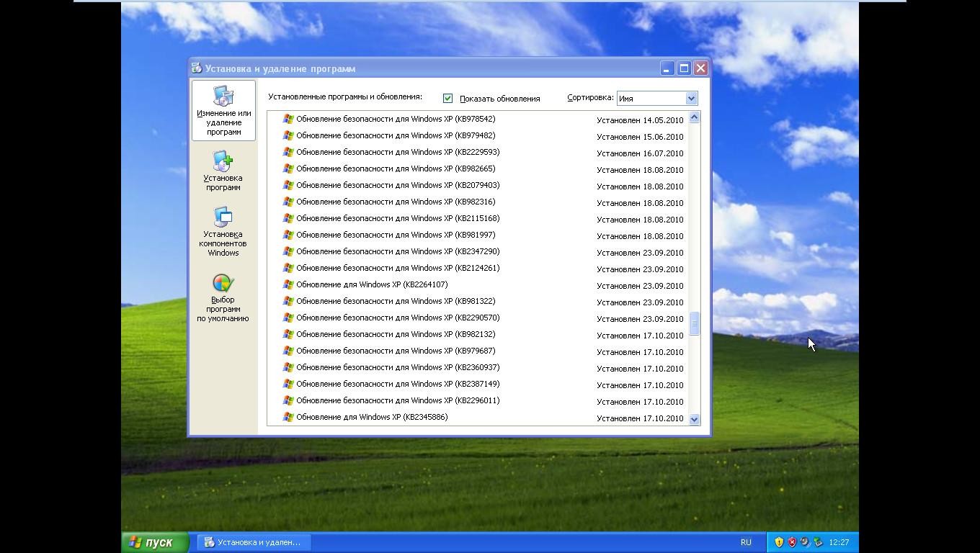Open the пуск Start button
Screen dimensions: 980x553
pyautogui.click(x=155, y=542)
